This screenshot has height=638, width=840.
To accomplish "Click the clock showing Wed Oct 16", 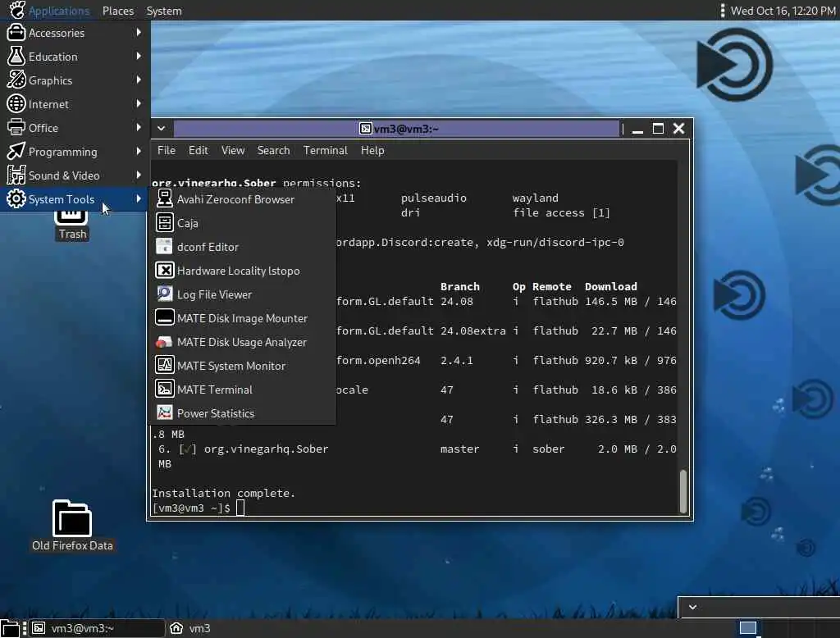I will point(783,11).
